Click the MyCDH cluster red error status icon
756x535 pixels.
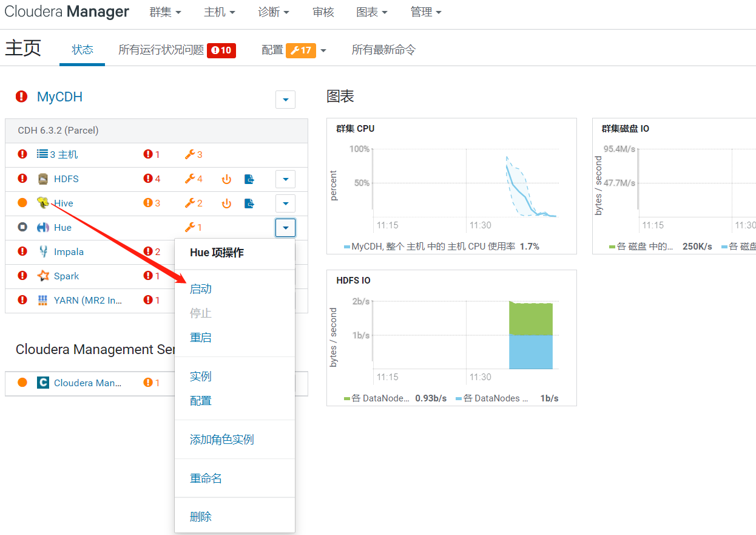click(22, 97)
